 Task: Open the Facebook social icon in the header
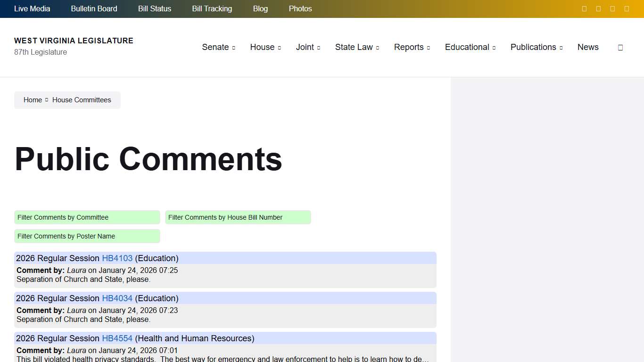(x=584, y=8)
